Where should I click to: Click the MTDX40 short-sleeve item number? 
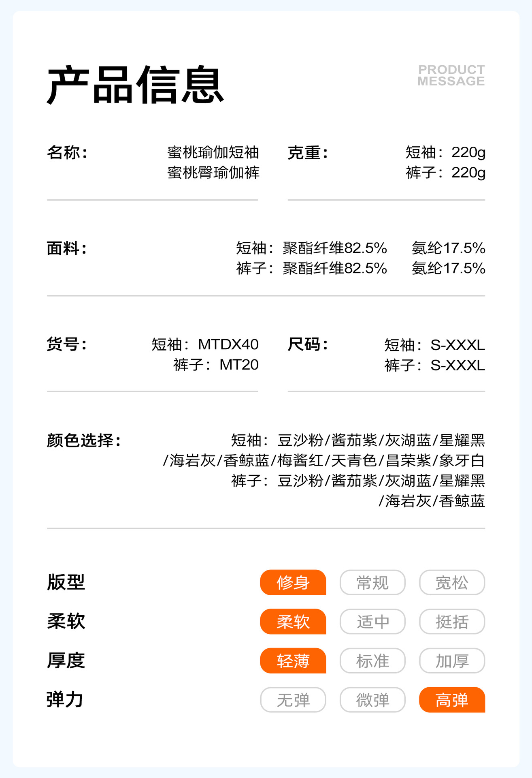228,344
